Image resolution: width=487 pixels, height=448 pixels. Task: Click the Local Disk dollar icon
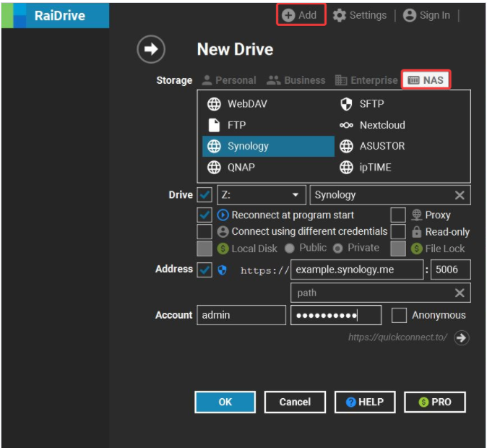tap(223, 249)
